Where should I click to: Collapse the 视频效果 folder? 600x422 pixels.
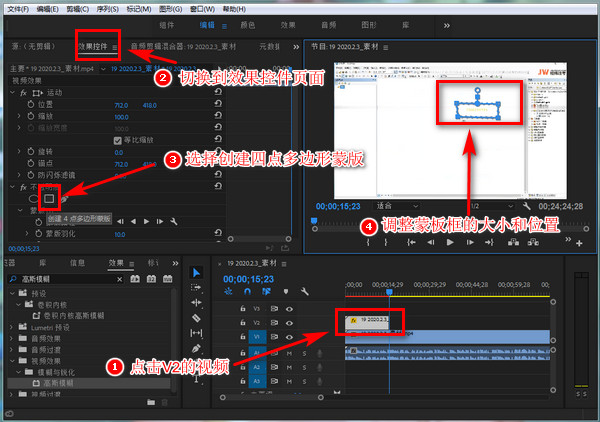12,361
